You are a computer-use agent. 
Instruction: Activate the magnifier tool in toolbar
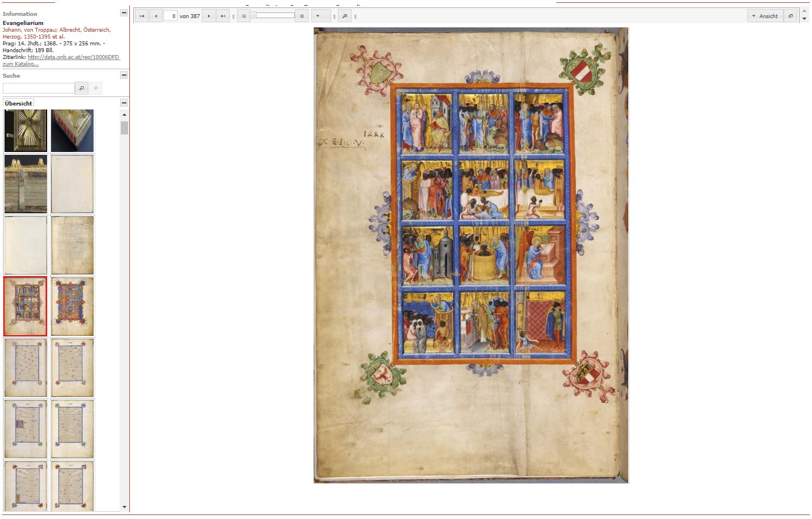[x=344, y=16]
